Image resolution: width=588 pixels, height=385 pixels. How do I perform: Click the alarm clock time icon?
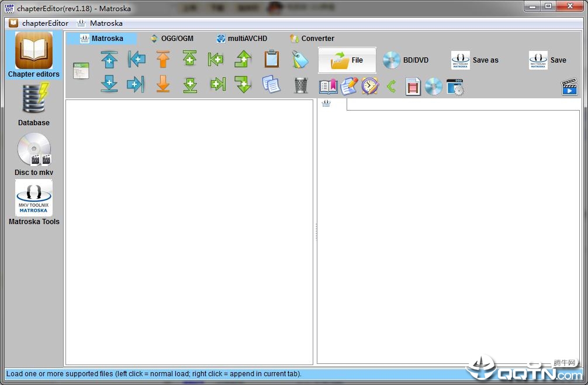coord(370,87)
